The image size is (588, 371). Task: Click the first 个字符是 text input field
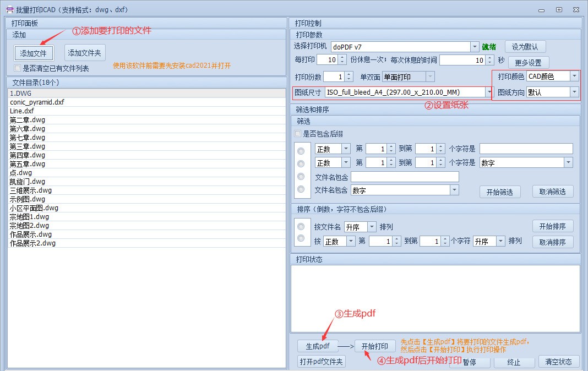[526, 149]
